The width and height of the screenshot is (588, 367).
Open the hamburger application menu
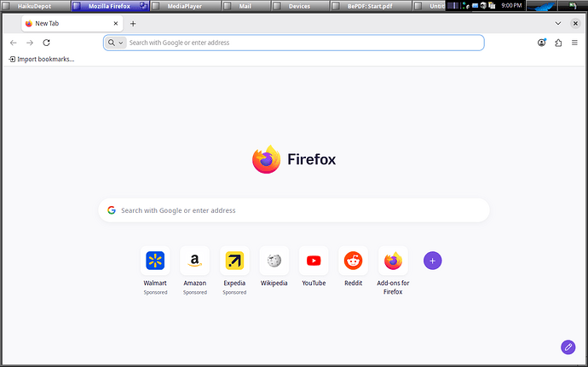coord(574,43)
